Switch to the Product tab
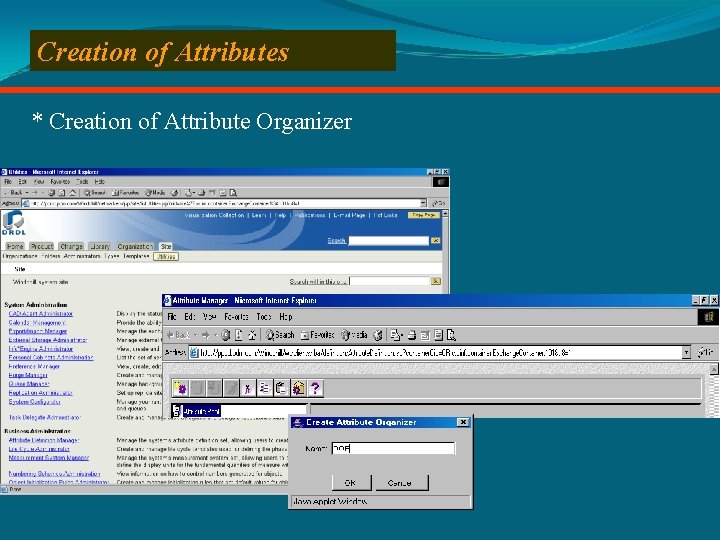This screenshot has width=720, height=540. [x=42, y=247]
